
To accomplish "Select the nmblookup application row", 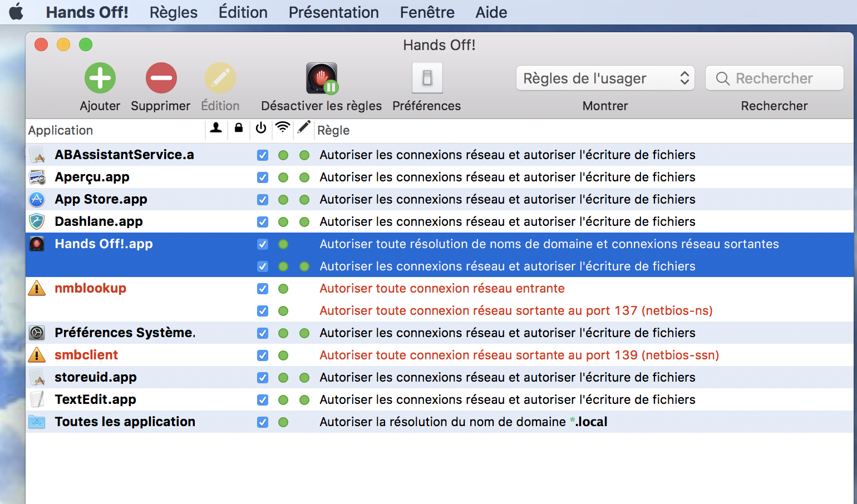I will (90, 288).
